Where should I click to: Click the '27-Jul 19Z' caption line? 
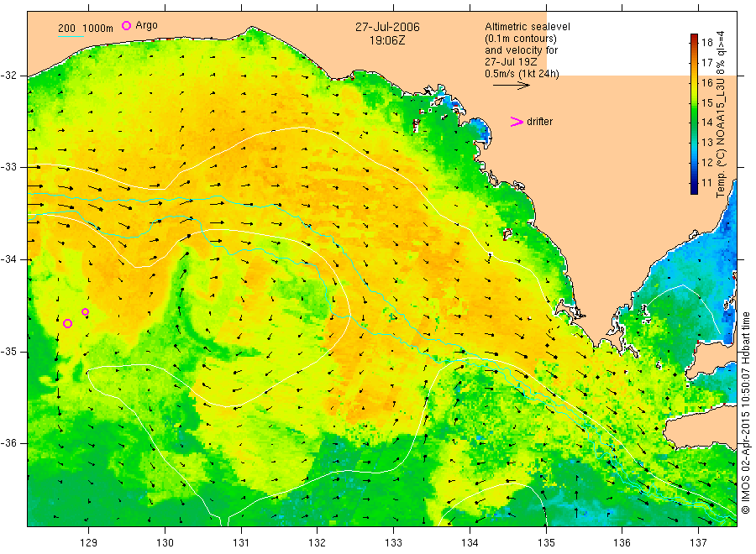(x=511, y=62)
